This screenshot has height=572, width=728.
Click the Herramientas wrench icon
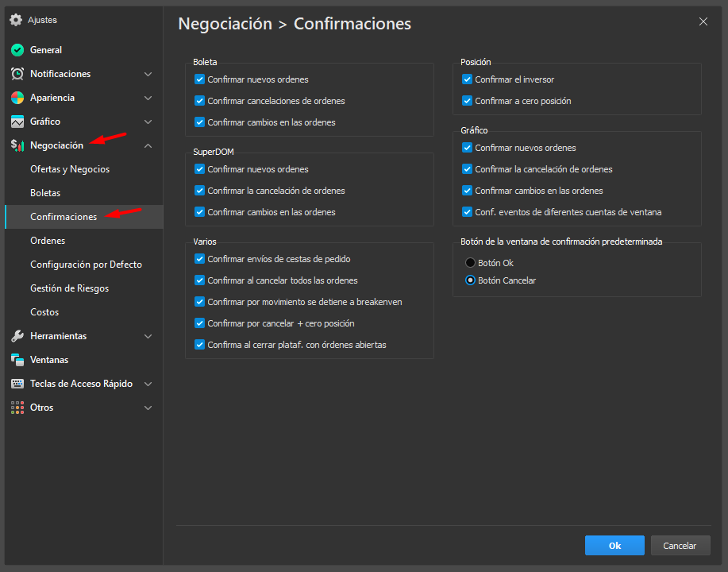click(17, 336)
